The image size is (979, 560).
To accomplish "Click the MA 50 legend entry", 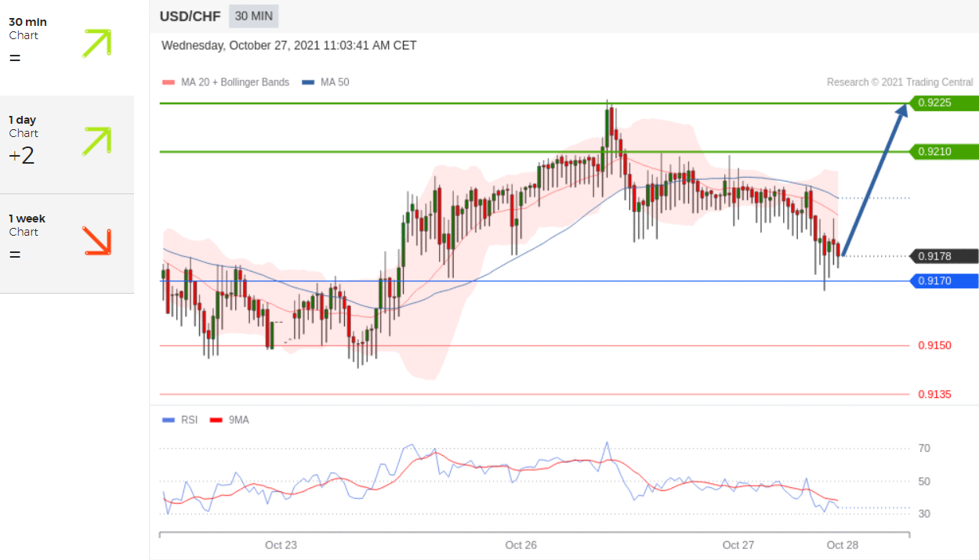I will click(325, 82).
